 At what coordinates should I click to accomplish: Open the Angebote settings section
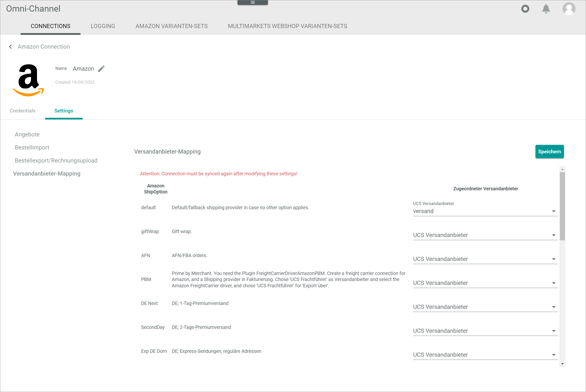(27, 134)
